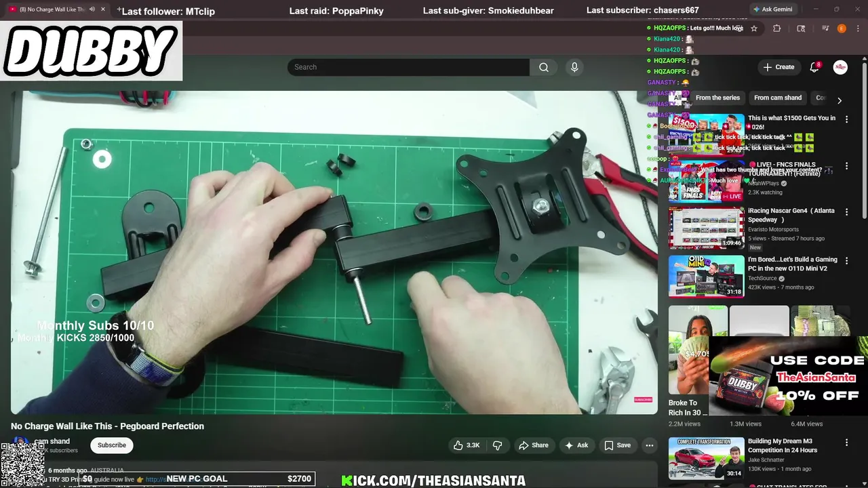Save the video to a playlist
Image resolution: width=868 pixels, height=488 pixels.
[617, 445]
